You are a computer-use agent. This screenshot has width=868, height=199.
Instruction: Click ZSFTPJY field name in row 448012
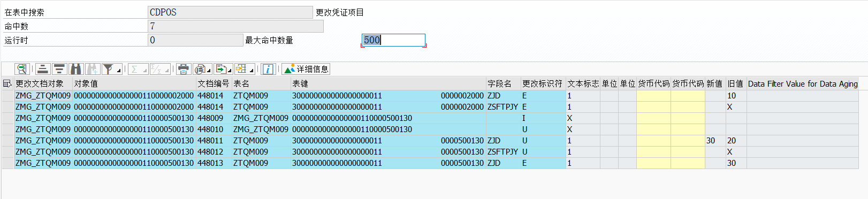tap(503, 152)
